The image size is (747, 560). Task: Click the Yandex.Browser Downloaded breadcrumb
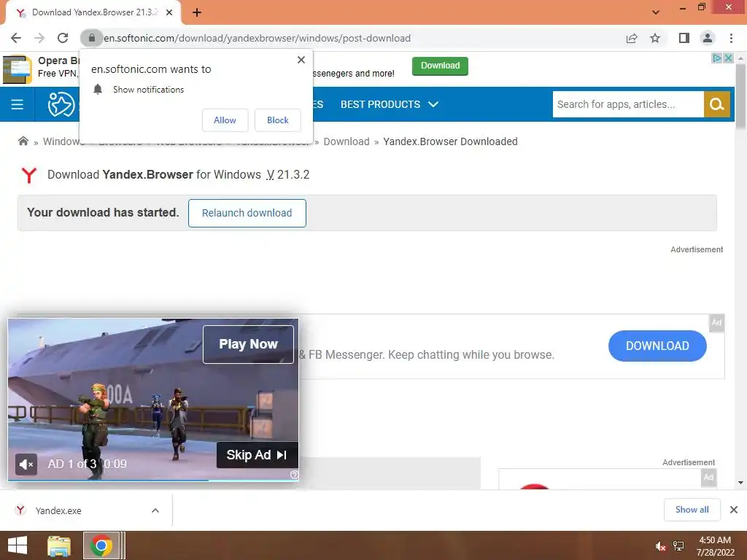pos(450,141)
